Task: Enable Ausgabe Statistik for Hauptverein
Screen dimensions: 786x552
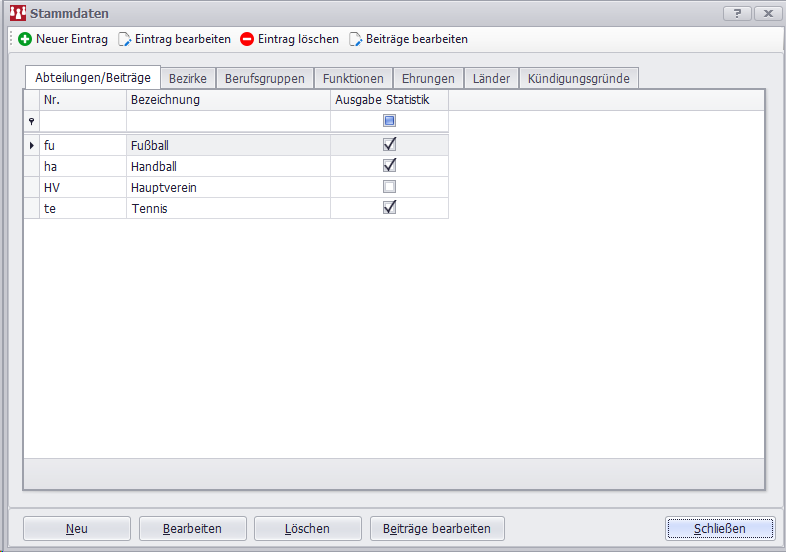Action: pyautogui.click(x=390, y=186)
